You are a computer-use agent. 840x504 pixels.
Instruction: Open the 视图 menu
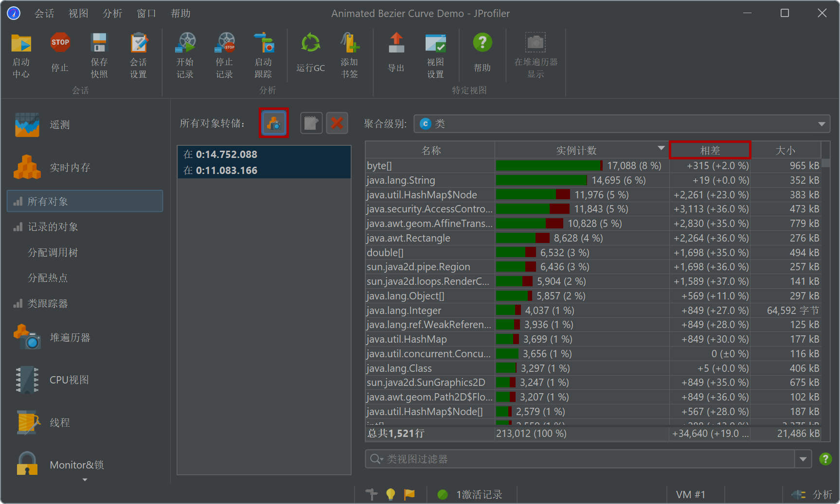[x=79, y=14]
